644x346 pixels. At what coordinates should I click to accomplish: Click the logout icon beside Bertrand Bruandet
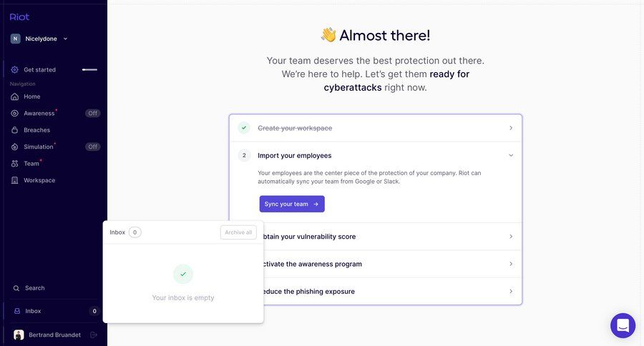94,335
